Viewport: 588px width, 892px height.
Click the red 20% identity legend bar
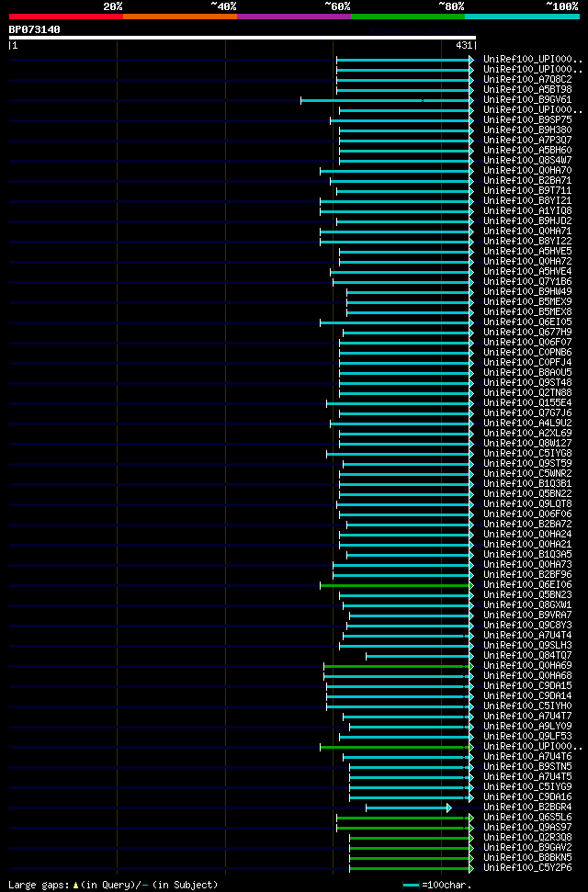click(x=66, y=17)
